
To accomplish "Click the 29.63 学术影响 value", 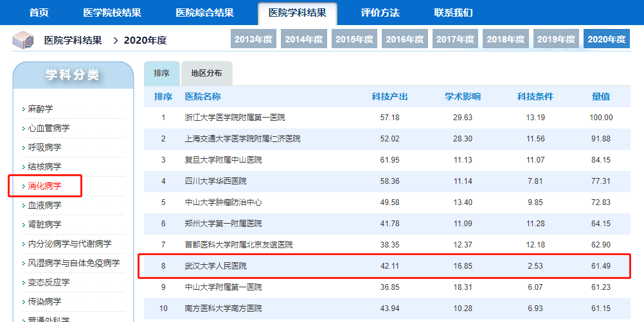I will (463, 118).
